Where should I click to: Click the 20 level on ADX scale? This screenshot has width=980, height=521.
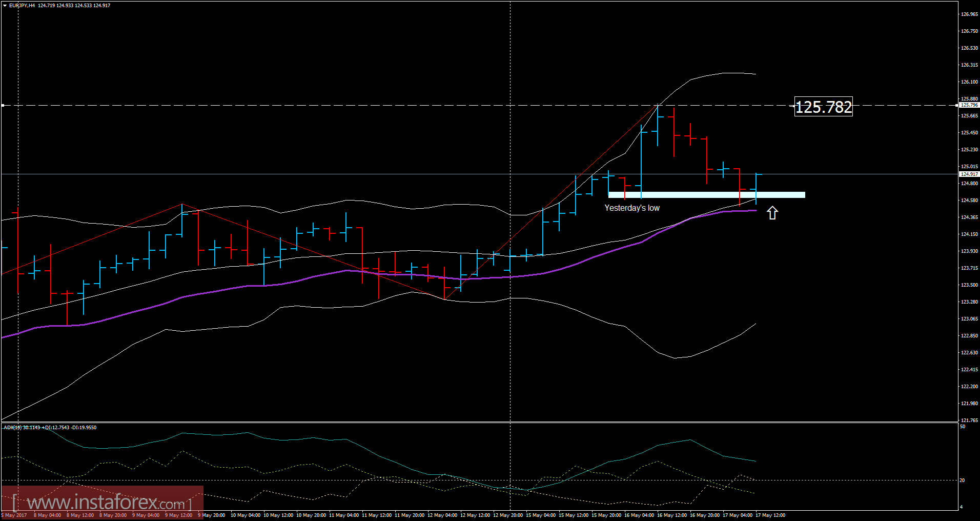[963, 480]
